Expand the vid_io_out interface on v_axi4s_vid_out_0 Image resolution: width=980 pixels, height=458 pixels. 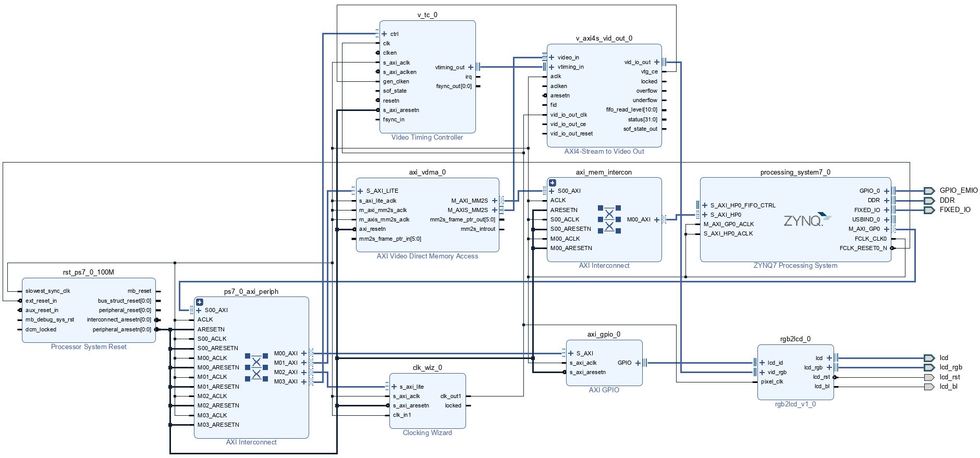[657, 62]
